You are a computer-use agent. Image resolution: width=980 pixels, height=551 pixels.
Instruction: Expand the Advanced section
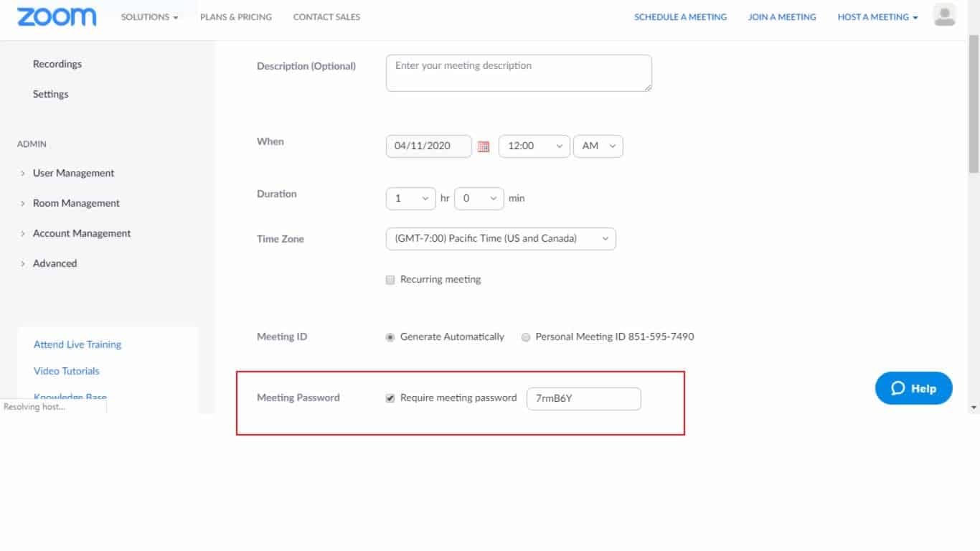click(x=55, y=263)
